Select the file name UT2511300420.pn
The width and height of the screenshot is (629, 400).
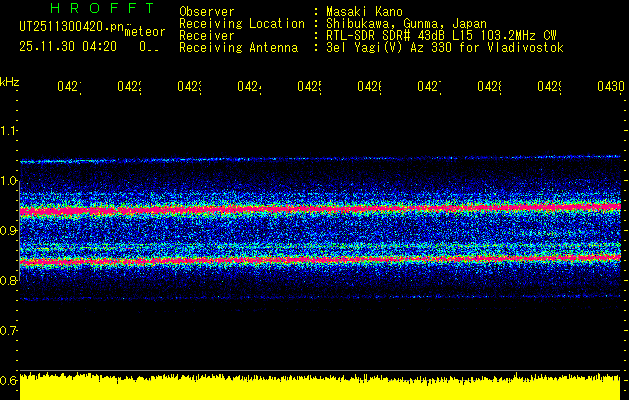(x=71, y=26)
